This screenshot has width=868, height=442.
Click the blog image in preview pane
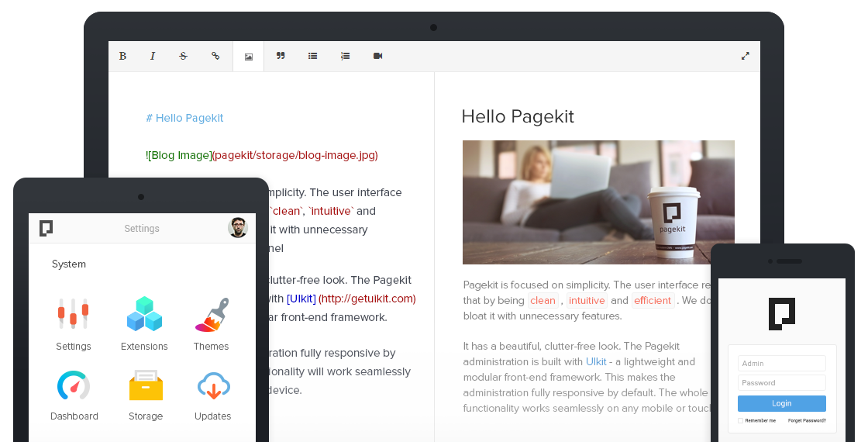598,202
